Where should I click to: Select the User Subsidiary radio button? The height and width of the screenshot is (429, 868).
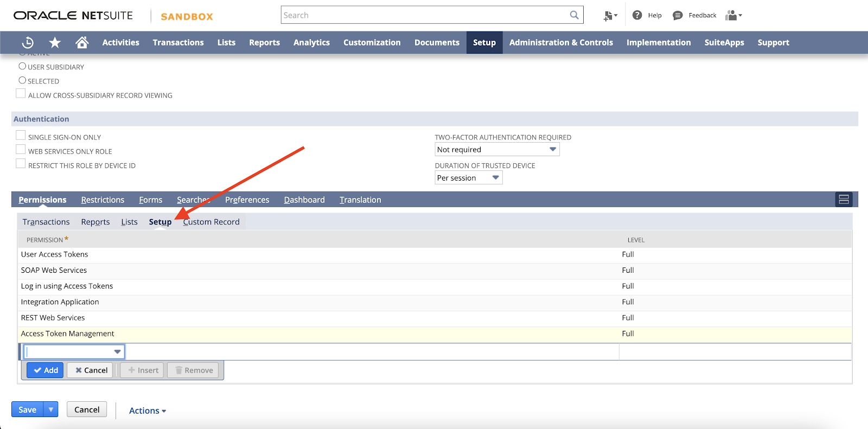[22, 66]
